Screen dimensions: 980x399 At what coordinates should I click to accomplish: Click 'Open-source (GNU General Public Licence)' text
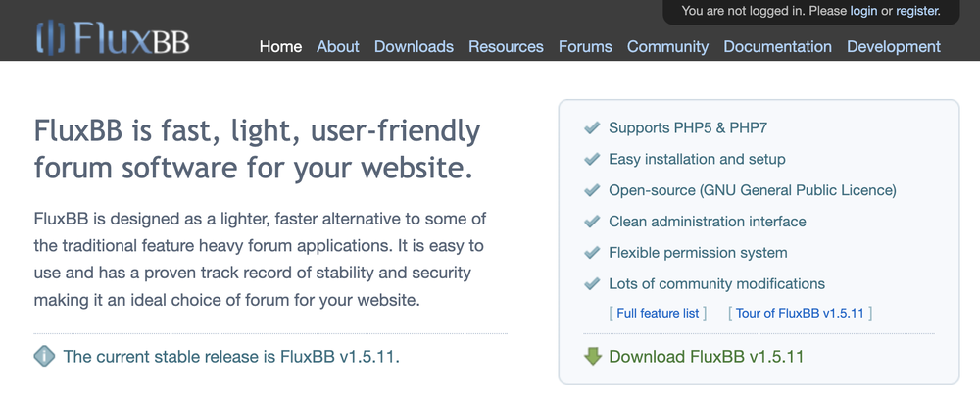[753, 190]
